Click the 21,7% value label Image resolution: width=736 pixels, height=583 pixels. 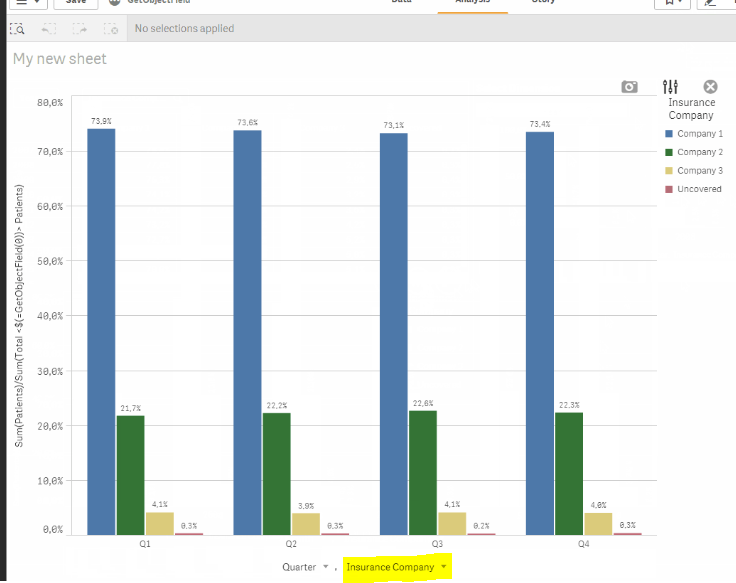130,408
